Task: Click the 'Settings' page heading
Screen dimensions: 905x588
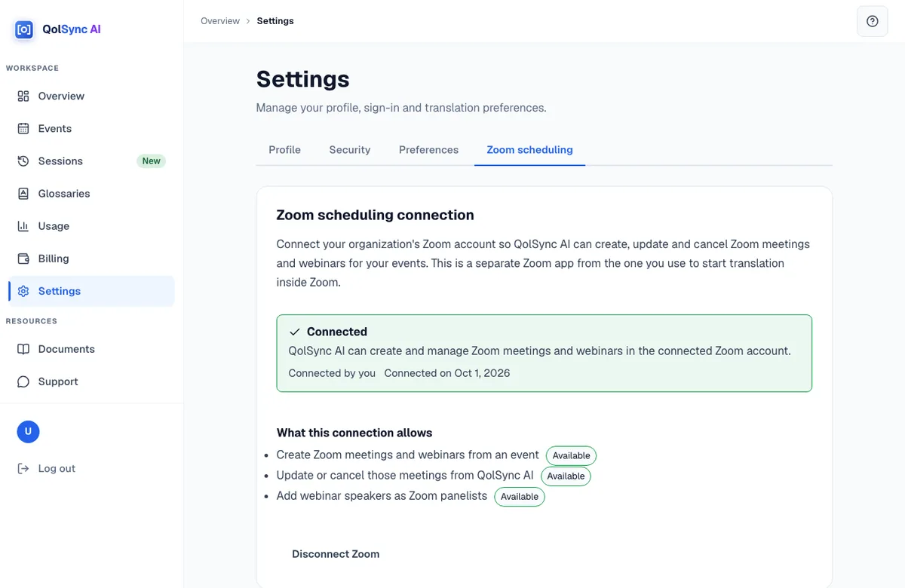Action: (x=302, y=79)
